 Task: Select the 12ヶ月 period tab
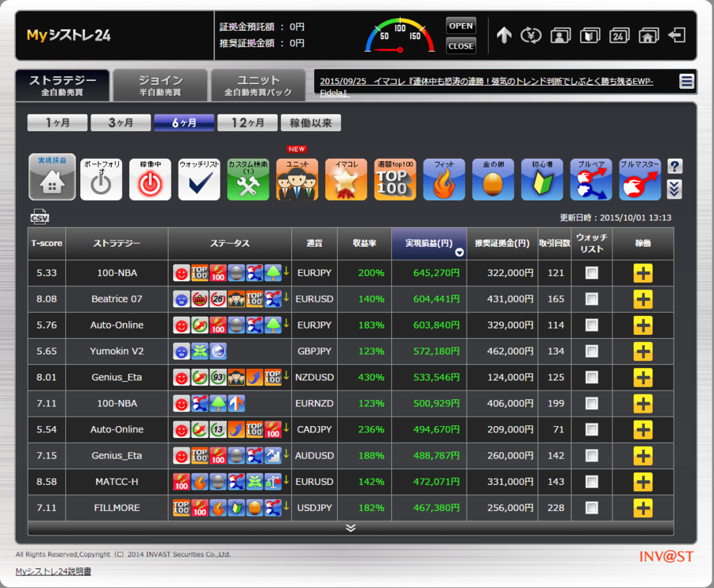247,123
